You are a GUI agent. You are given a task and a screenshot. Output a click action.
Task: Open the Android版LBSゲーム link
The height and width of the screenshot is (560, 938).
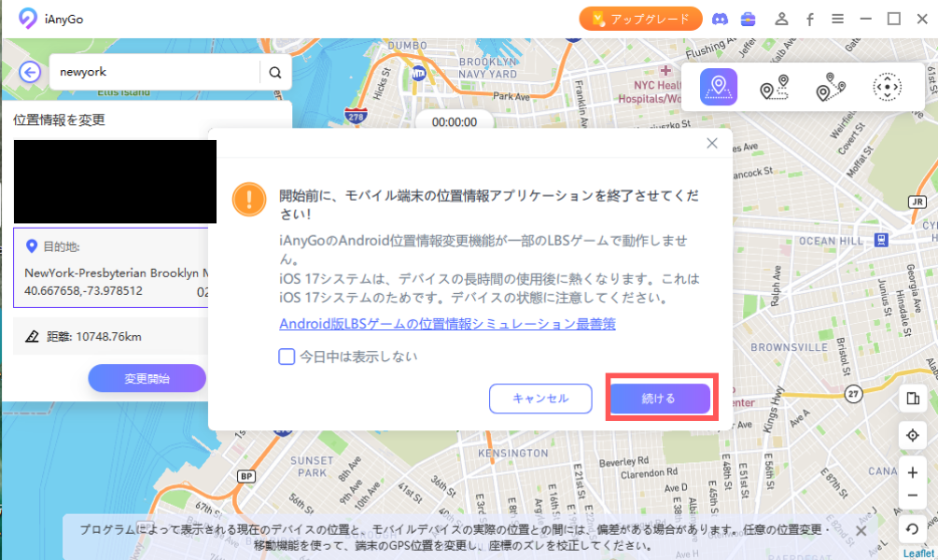click(447, 324)
